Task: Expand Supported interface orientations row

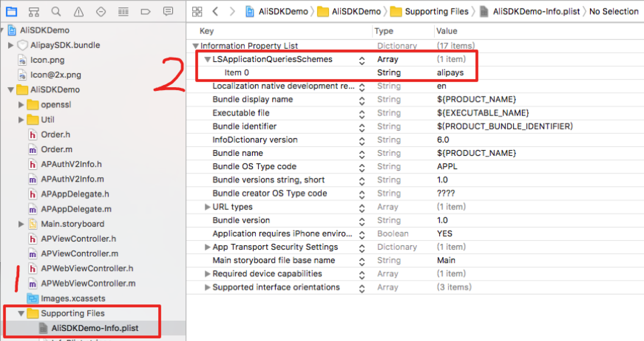Action: [x=207, y=287]
